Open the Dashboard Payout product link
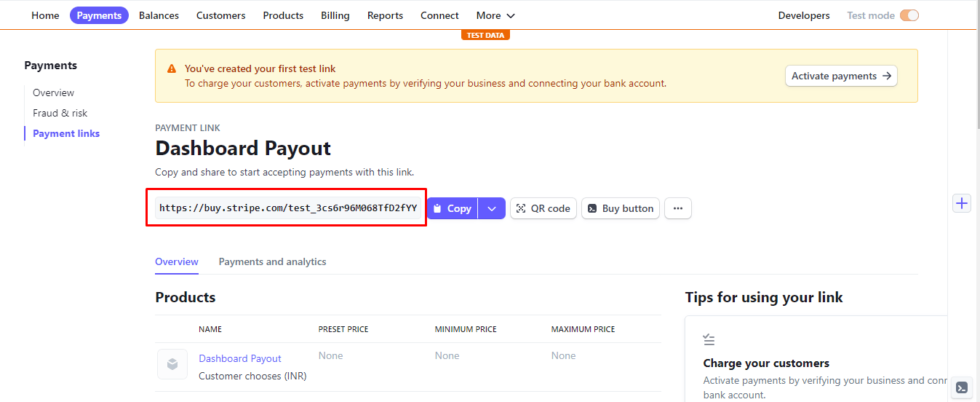980x402 pixels. point(240,358)
